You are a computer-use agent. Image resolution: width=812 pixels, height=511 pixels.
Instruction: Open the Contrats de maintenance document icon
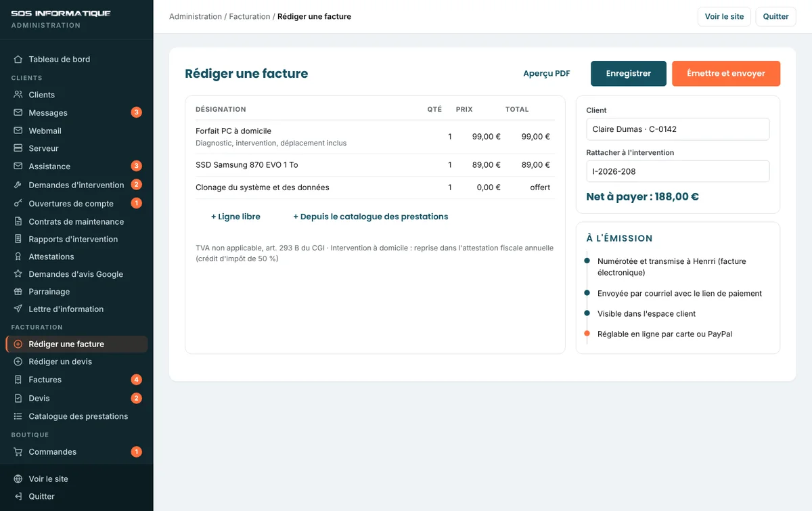(18, 221)
